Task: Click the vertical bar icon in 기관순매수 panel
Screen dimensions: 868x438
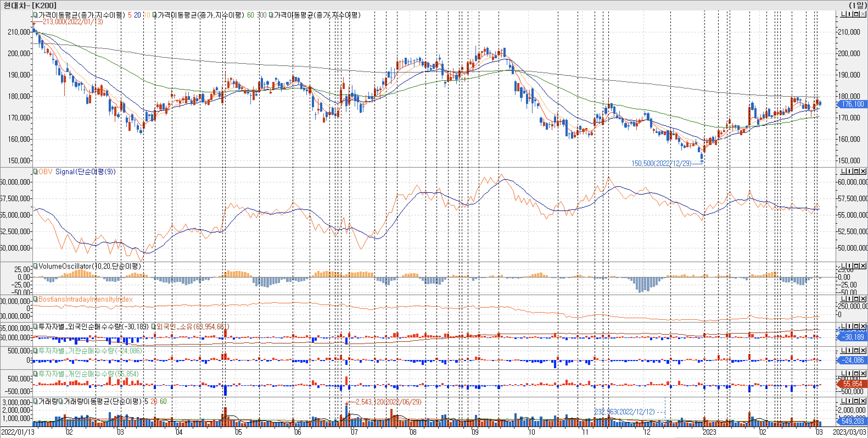Action: point(850,350)
